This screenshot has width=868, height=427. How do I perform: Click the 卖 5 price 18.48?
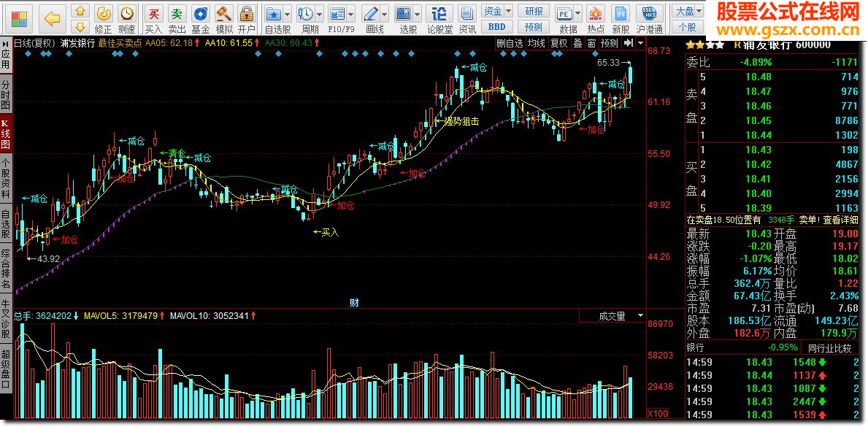coord(758,77)
